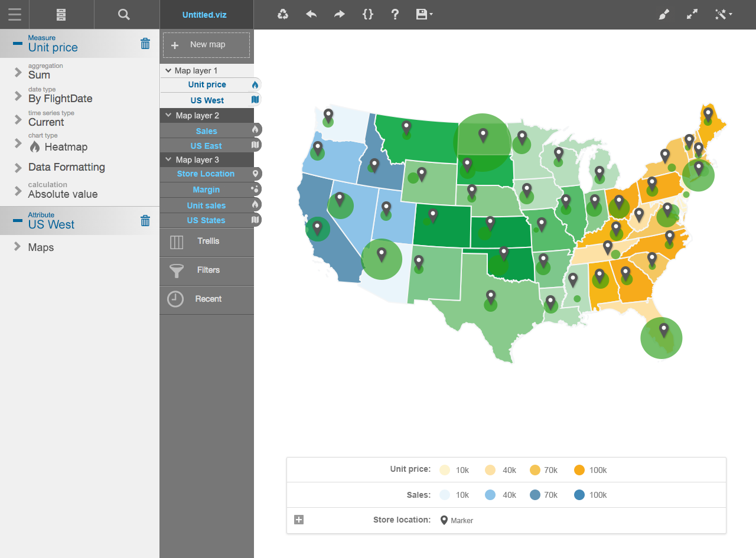Open the curly braces code icon
The width and height of the screenshot is (756, 558).
pos(367,14)
